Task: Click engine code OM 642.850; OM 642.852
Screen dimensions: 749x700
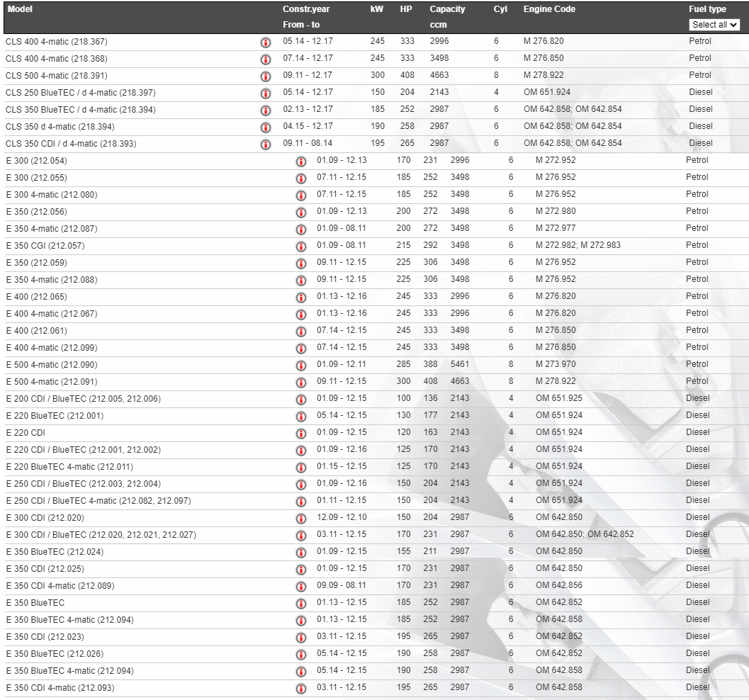Action: [585, 534]
